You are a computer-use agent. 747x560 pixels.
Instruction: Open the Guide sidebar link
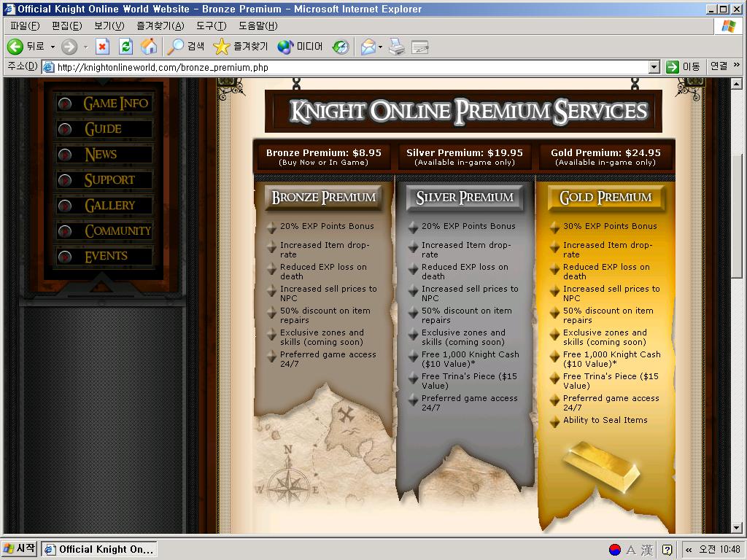tap(104, 128)
